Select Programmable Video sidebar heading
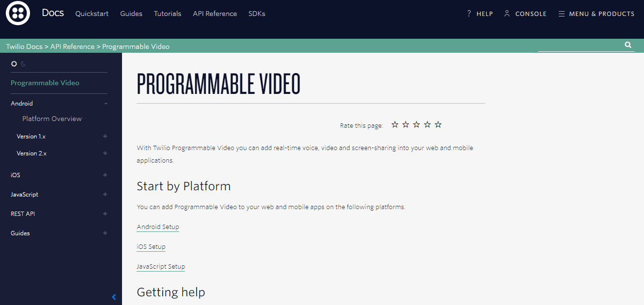The width and height of the screenshot is (644, 305). [x=45, y=83]
